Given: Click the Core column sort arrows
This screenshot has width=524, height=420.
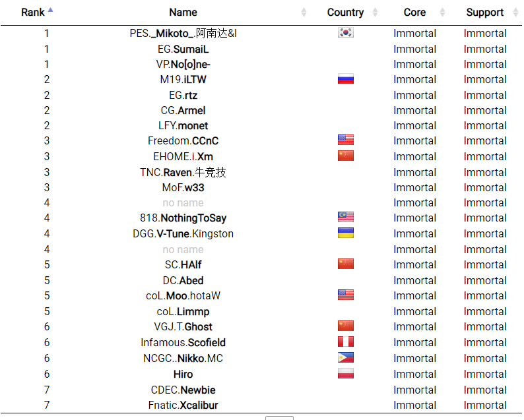Looking at the screenshot, I should [x=442, y=13].
